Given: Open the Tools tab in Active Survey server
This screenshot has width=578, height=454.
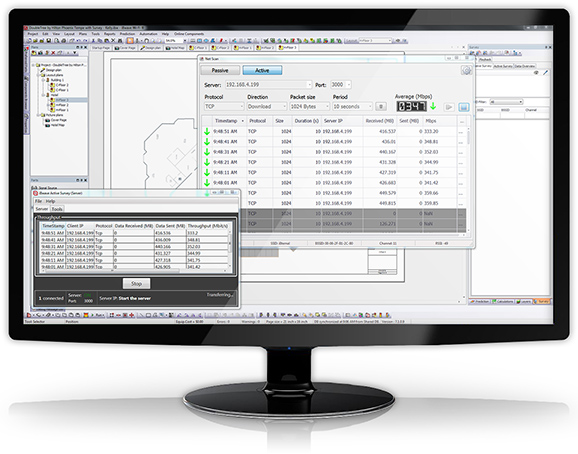Looking at the screenshot, I should click(57, 209).
